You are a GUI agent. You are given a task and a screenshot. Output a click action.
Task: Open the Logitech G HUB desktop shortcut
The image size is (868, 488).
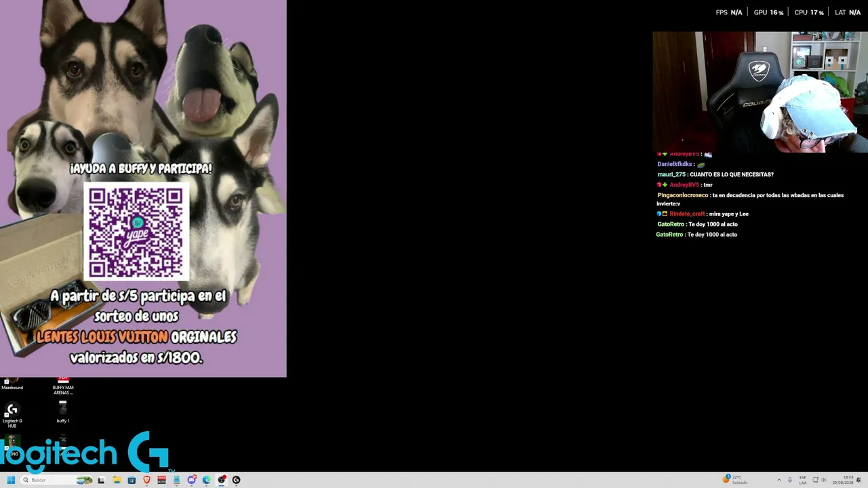point(12,415)
